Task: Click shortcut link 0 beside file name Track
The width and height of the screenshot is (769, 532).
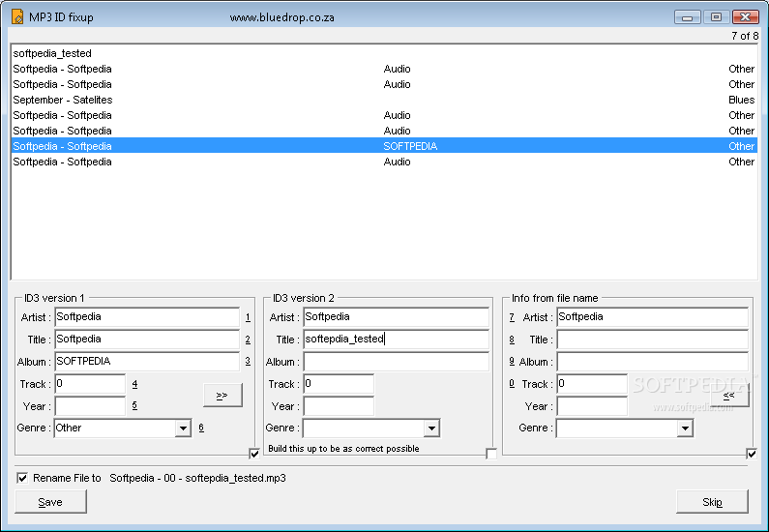Action: tap(512, 384)
